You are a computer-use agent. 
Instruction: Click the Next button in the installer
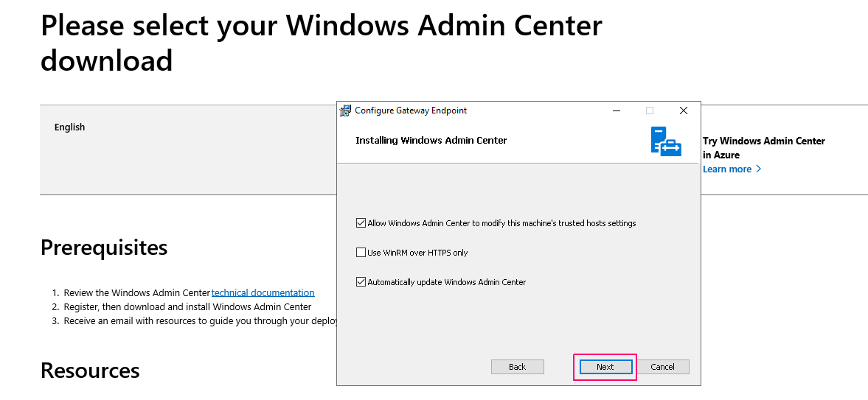point(605,367)
